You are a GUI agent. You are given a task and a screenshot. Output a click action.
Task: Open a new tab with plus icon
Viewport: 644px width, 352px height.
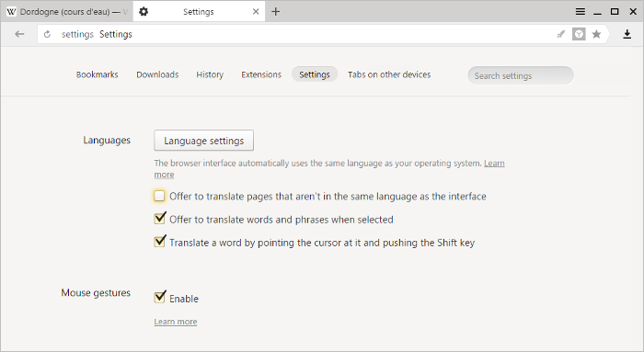[x=276, y=11]
